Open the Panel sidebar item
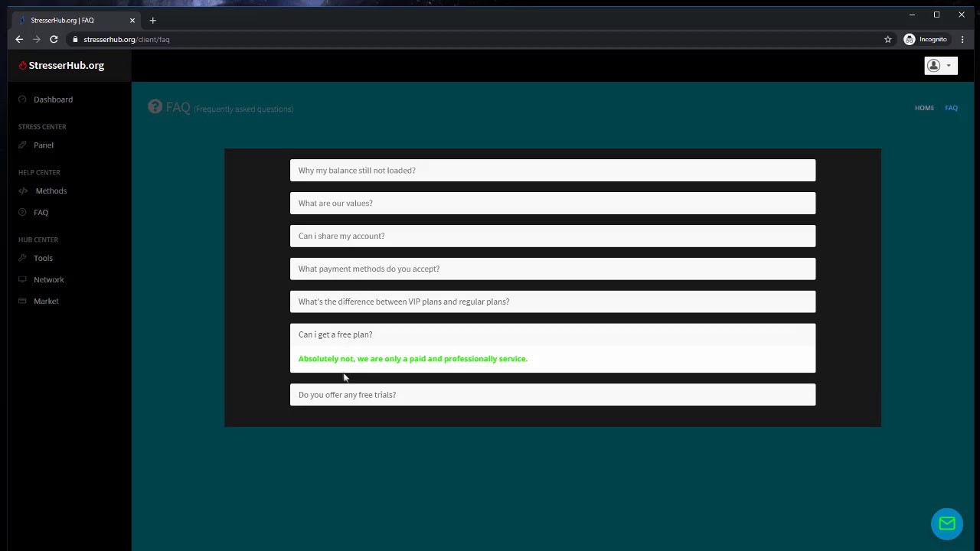The height and width of the screenshot is (551, 980). coord(44,145)
